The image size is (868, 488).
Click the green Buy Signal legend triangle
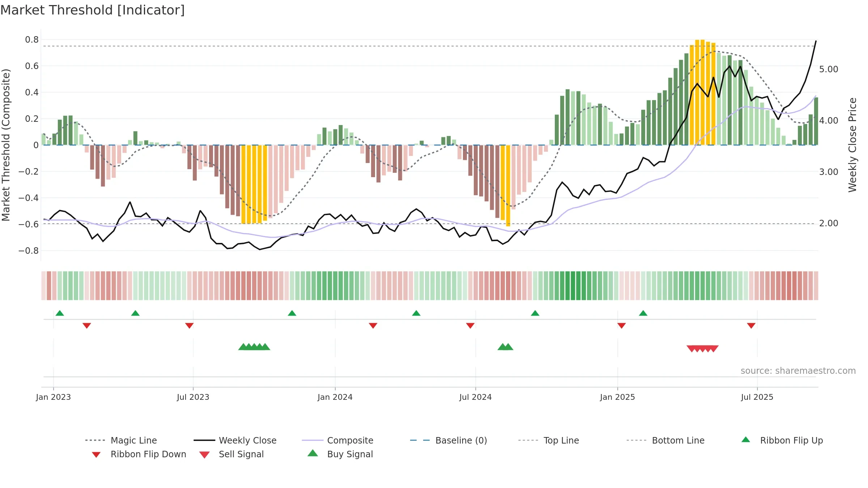pyautogui.click(x=313, y=453)
